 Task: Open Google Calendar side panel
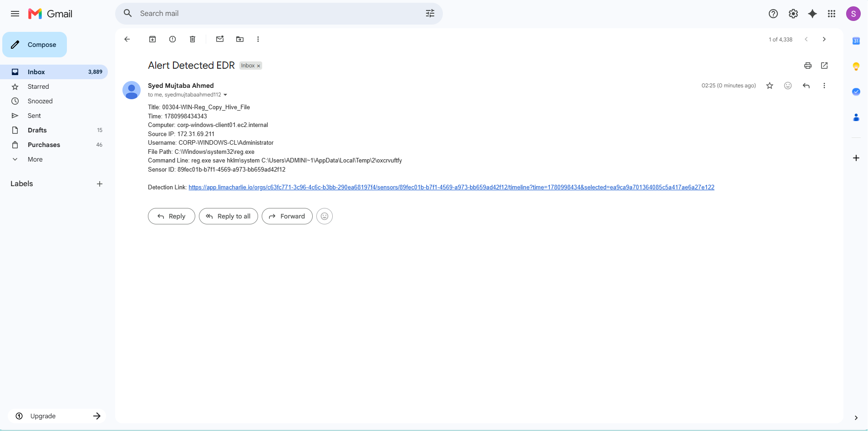(856, 41)
